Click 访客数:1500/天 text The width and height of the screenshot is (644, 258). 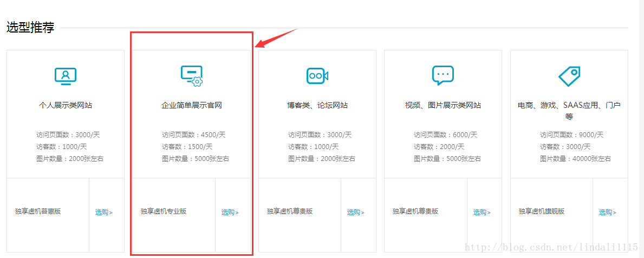pyautogui.click(x=187, y=147)
